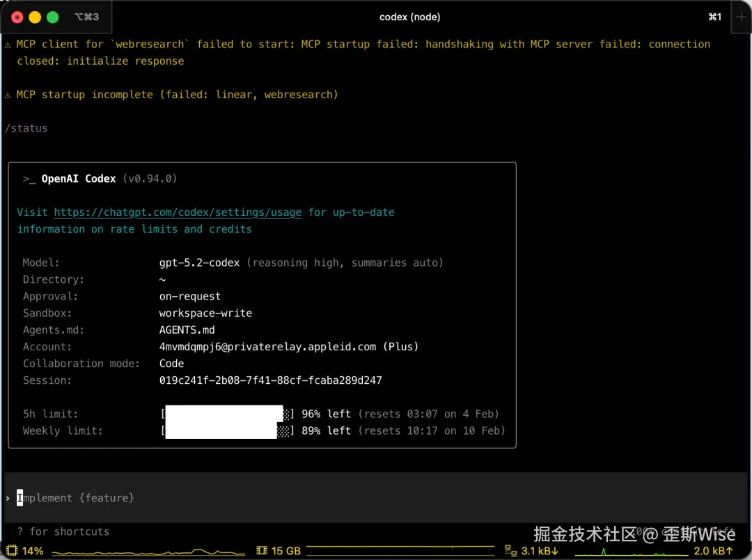
Task: Click the 89% left text
Action: pos(326,430)
